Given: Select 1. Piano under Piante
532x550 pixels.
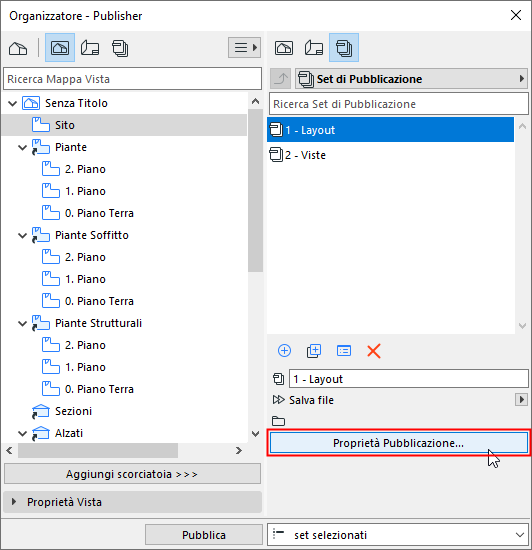Looking at the screenshot, I should [x=85, y=192].
